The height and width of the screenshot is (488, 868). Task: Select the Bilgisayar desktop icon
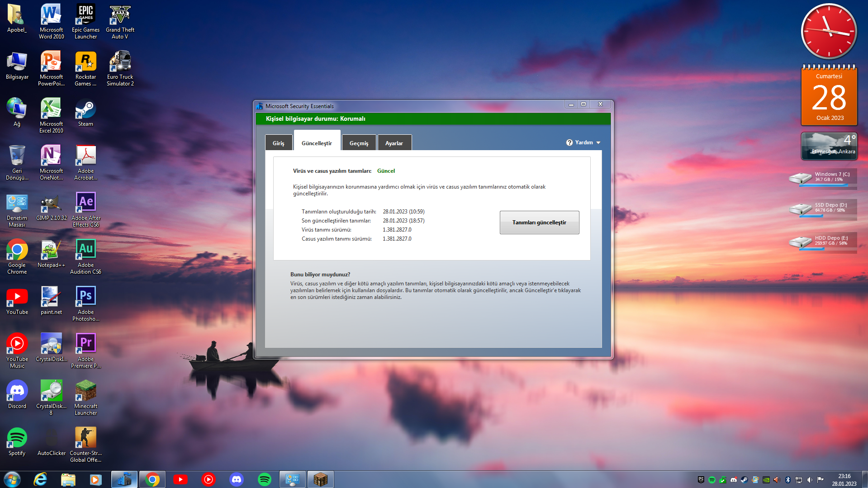point(17,66)
